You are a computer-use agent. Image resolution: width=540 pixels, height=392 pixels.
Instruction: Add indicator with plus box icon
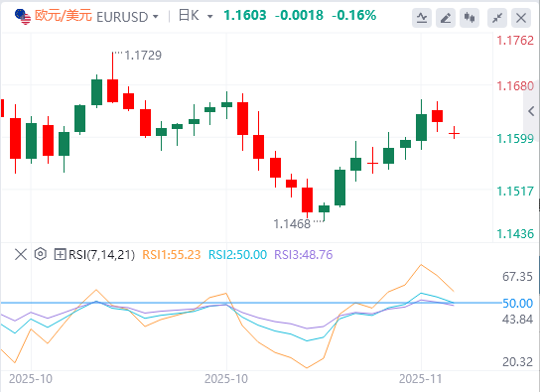pyautogui.click(x=60, y=255)
